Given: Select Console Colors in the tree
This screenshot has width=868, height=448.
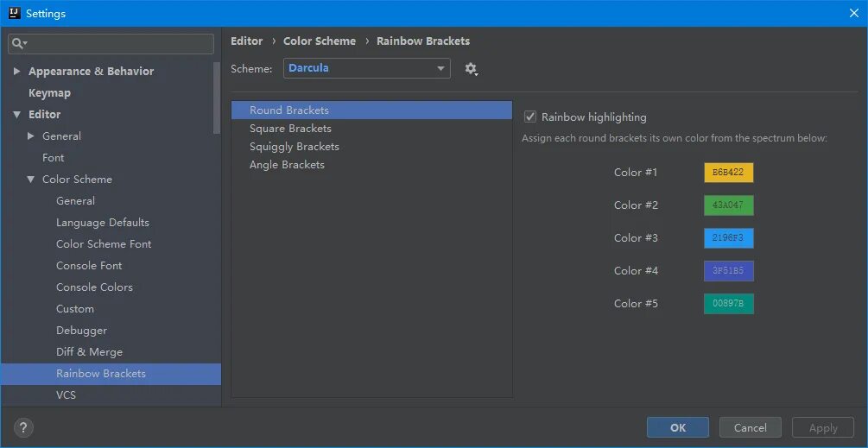Looking at the screenshot, I should (x=94, y=287).
